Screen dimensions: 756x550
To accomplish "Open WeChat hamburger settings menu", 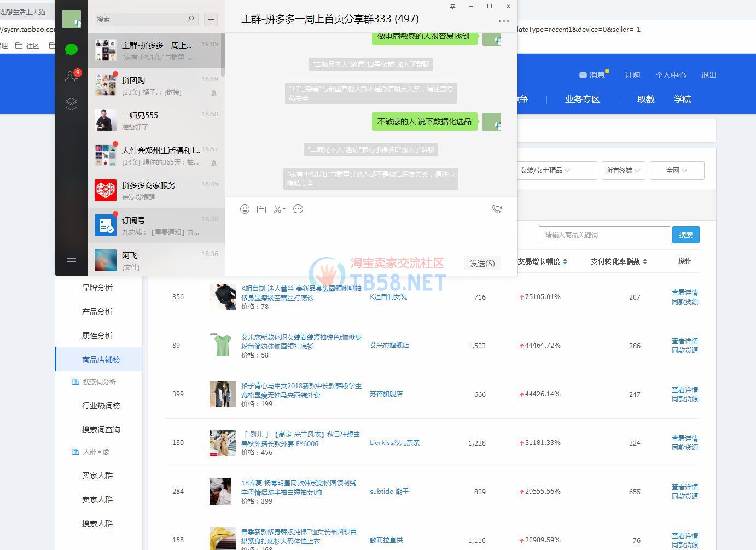I will [72, 261].
